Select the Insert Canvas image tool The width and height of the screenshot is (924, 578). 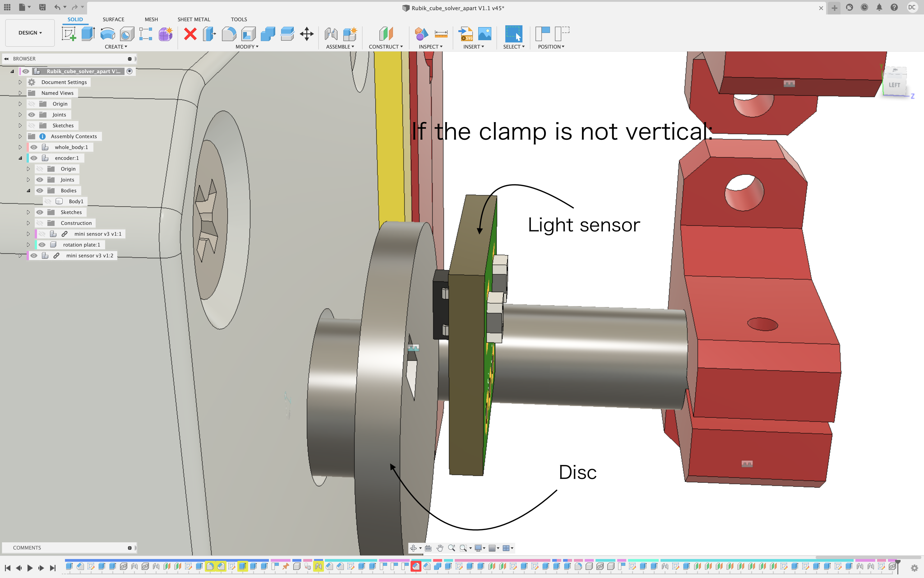(485, 34)
